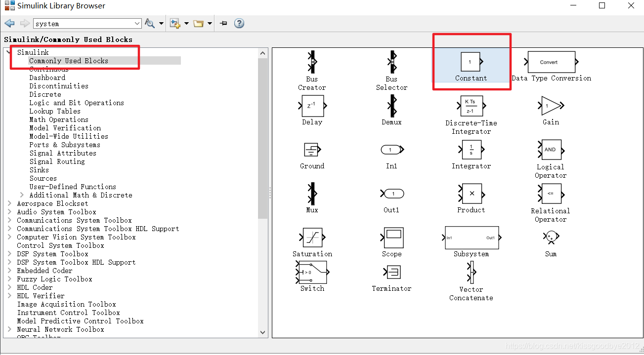The image size is (644, 355).
Task: Select the Data Type Conversion block
Action: (x=551, y=62)
